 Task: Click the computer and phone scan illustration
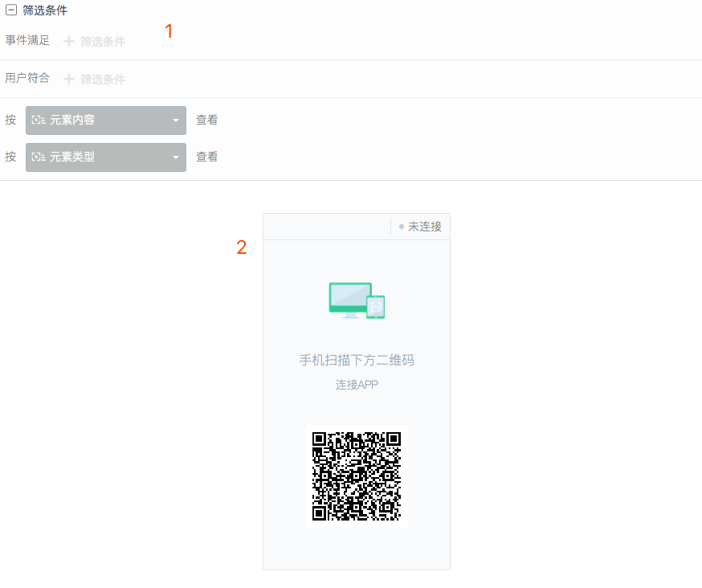click(357, 300)
